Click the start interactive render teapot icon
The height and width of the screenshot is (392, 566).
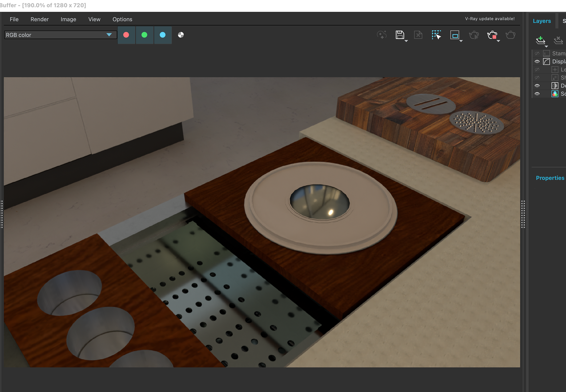[474, 35]
